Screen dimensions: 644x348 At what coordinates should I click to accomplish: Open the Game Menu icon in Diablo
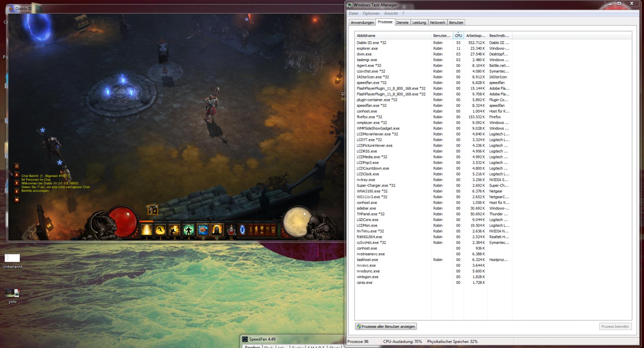point(273,230)
